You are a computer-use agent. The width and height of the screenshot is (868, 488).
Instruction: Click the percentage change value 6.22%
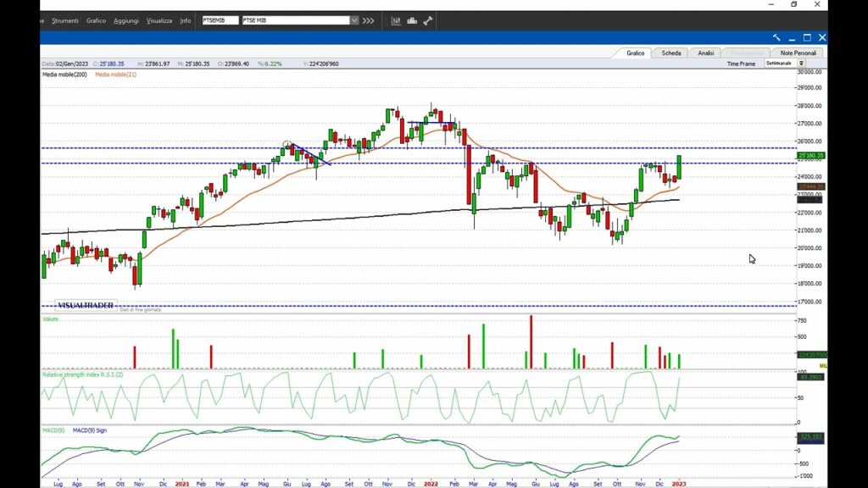(273, 64)
